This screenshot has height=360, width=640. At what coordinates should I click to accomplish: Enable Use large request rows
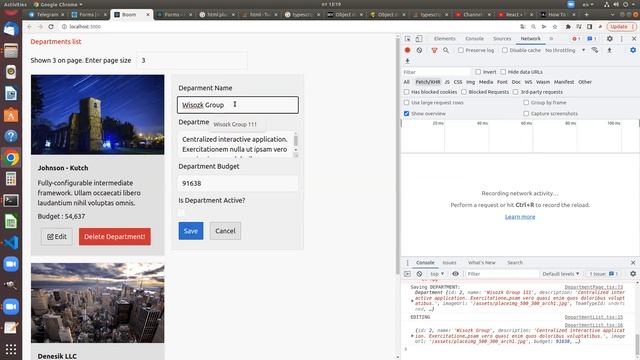point(407,102)
